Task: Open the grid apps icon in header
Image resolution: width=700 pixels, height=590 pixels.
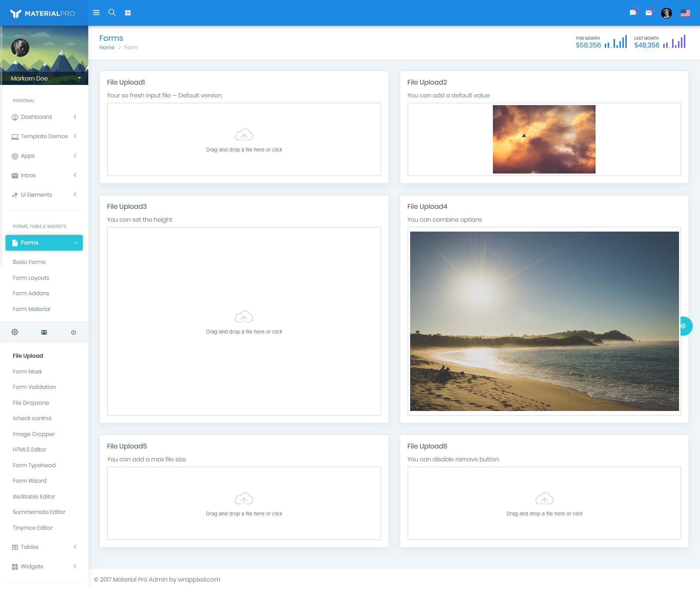Action: click(128, 13)
